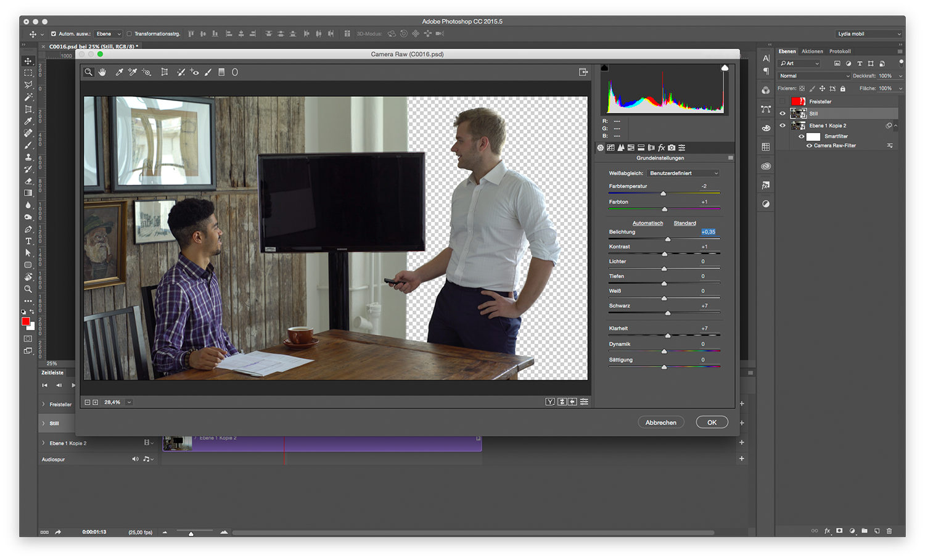This screenshot has height=560, width=925.
Task: Select the Type tool in Photoshop toolbar
Action: point(28,241)
